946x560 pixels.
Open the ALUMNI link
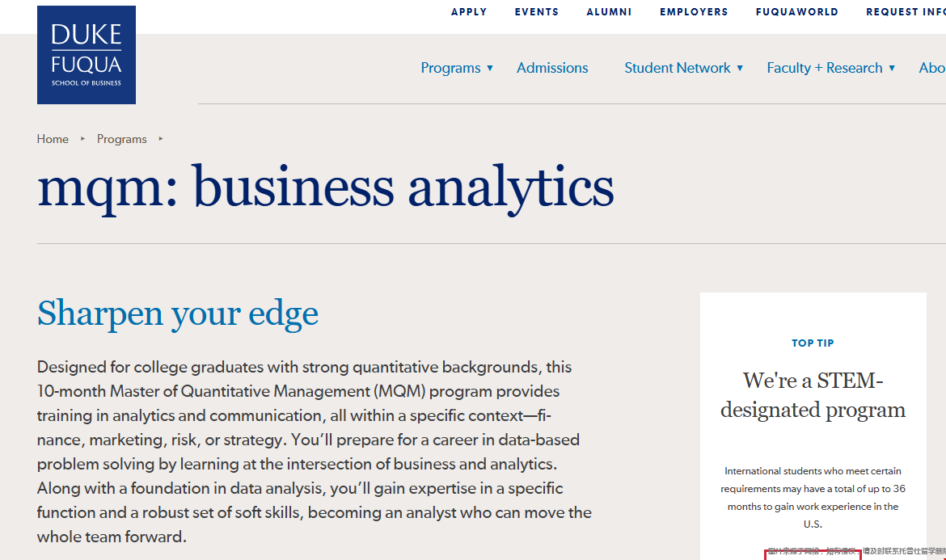click(x=609, y=12)
